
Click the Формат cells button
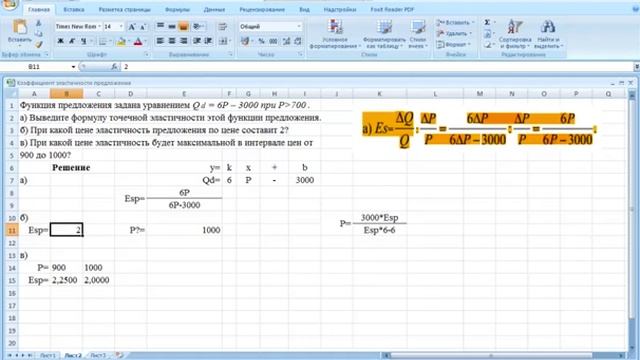point(453,44)
